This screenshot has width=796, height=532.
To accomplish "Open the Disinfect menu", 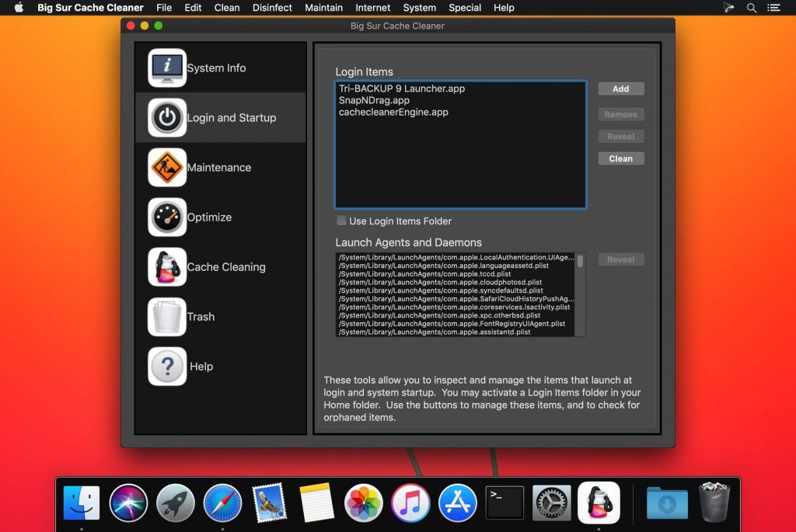I will (x=272, y=8).
